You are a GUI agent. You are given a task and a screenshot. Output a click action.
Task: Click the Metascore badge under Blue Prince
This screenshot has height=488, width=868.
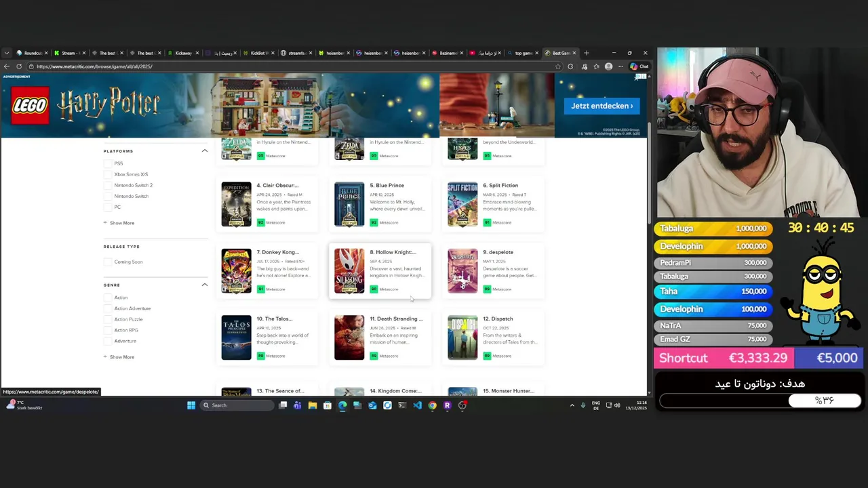tap(374, 222)
